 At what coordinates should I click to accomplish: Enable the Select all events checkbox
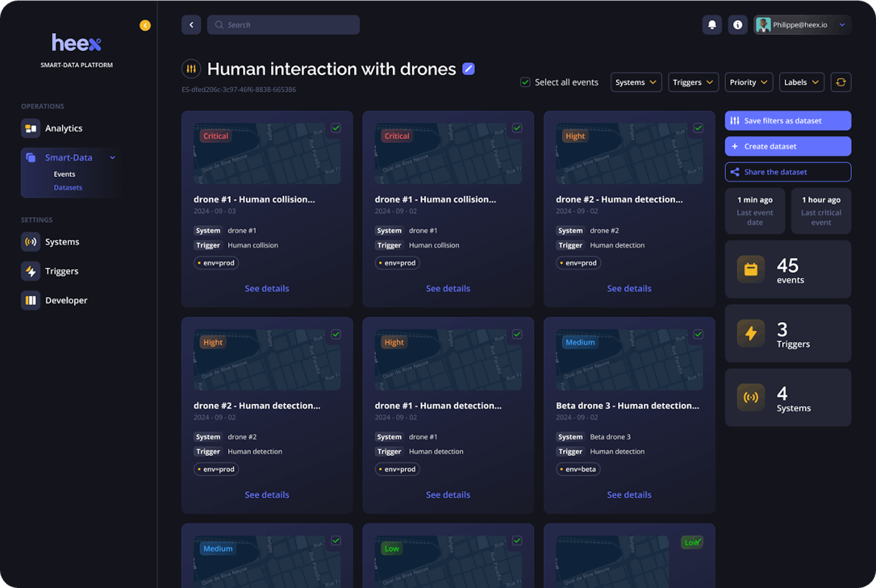pyautogui.click(x=525, y=82)
